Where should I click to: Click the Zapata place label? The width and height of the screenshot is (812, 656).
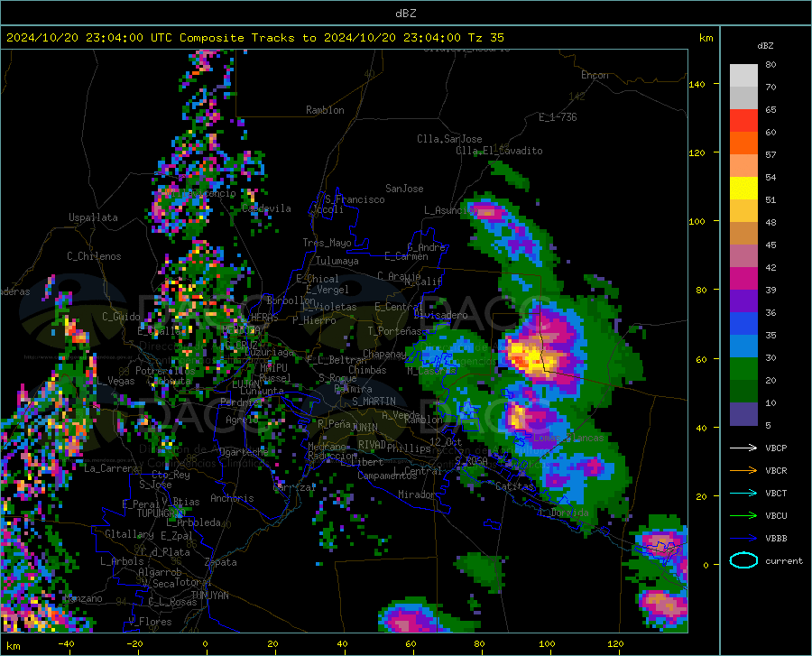(221, 562)
